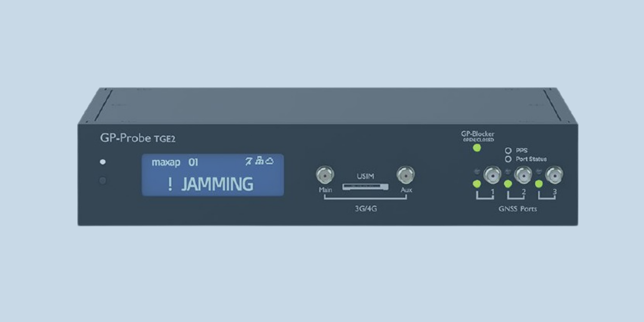Select the Aux 3G/4G antenna connector
This screenshot has height=322, width=644.
[x=406, y=174]
